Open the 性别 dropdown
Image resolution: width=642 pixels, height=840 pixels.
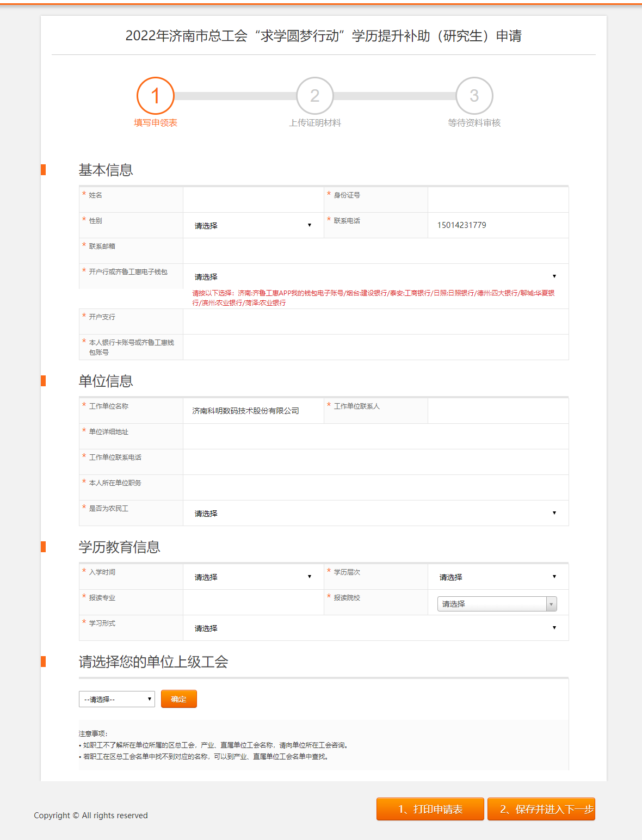(253, 225)
